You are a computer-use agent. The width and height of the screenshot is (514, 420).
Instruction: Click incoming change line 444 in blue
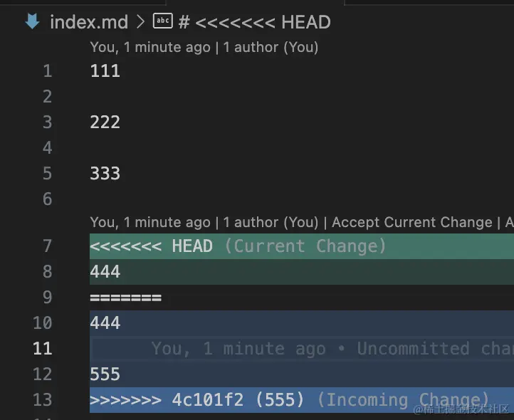pyautogui.click(x=302, y=323)
